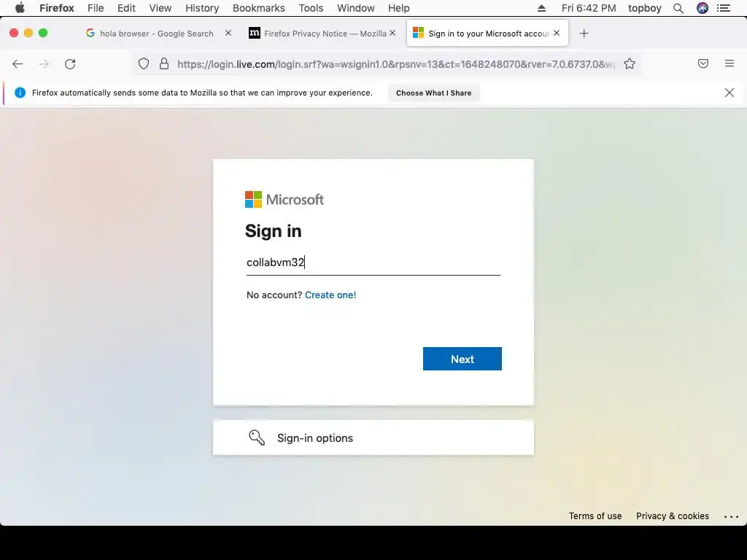Screen dimensions: 747x560
Task: Open the Bookmarks menu
Action: click(259, 8)
